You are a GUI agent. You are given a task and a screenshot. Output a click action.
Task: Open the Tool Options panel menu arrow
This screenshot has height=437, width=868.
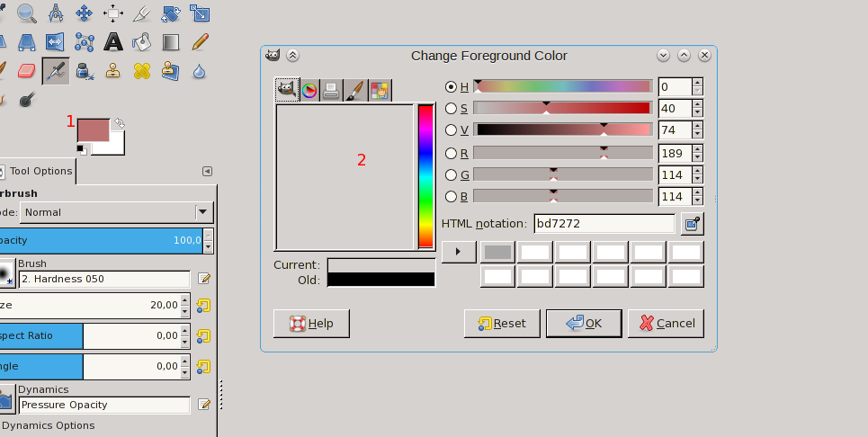[207, 171]
